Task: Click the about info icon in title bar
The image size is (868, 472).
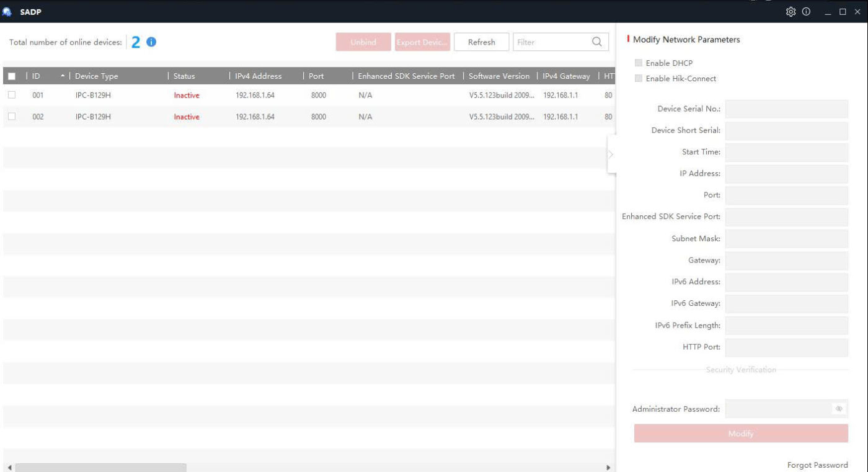Action: click(x=807, y=12)
